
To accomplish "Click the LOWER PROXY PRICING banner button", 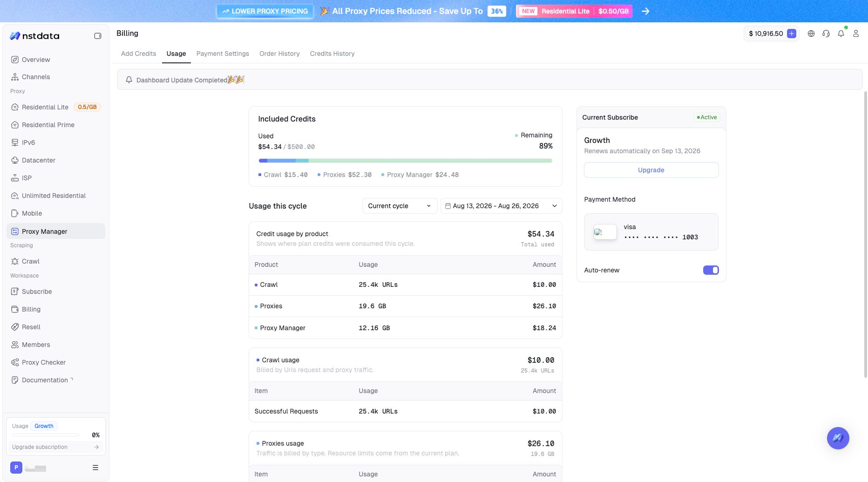I will tap(265, 11).
